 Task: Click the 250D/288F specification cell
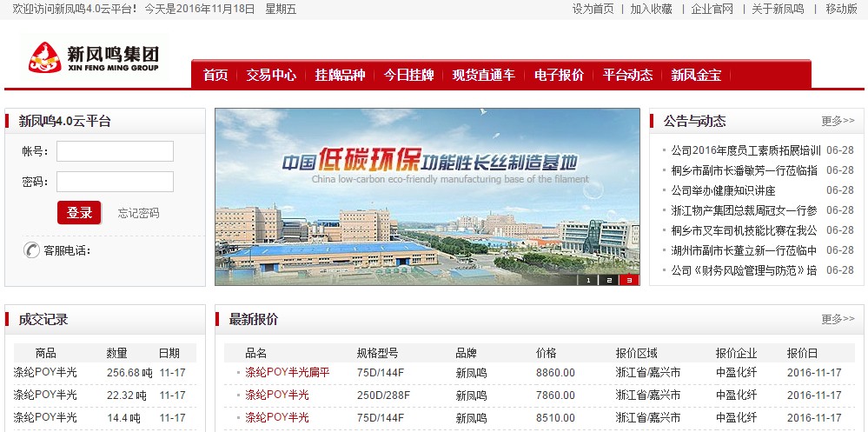384,395
